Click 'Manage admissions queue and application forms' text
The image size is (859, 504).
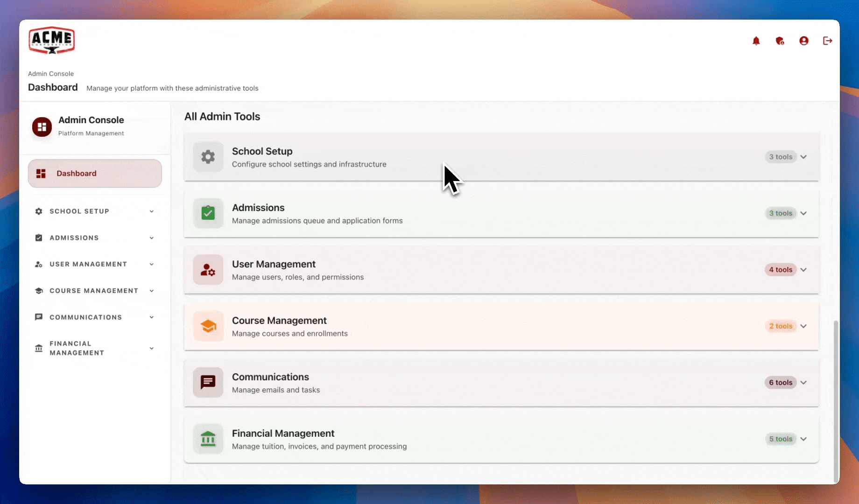317,221
